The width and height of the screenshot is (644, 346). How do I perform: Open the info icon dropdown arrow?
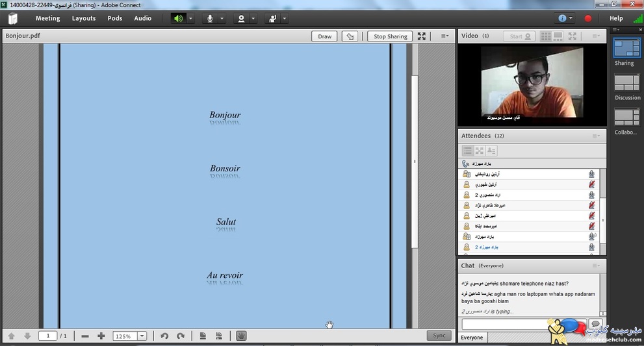click(x=571, y=18)
